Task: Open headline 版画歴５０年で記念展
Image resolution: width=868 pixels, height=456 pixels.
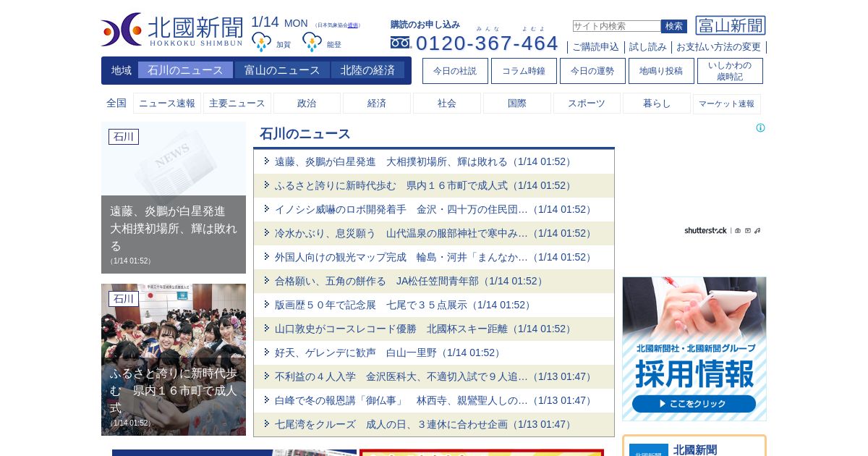Action: pos(404,305)
